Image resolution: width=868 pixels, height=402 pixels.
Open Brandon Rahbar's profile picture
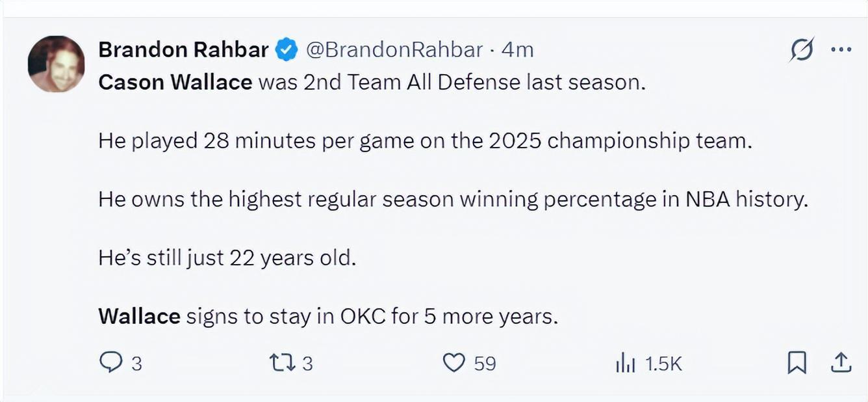[x=56, y=64]
